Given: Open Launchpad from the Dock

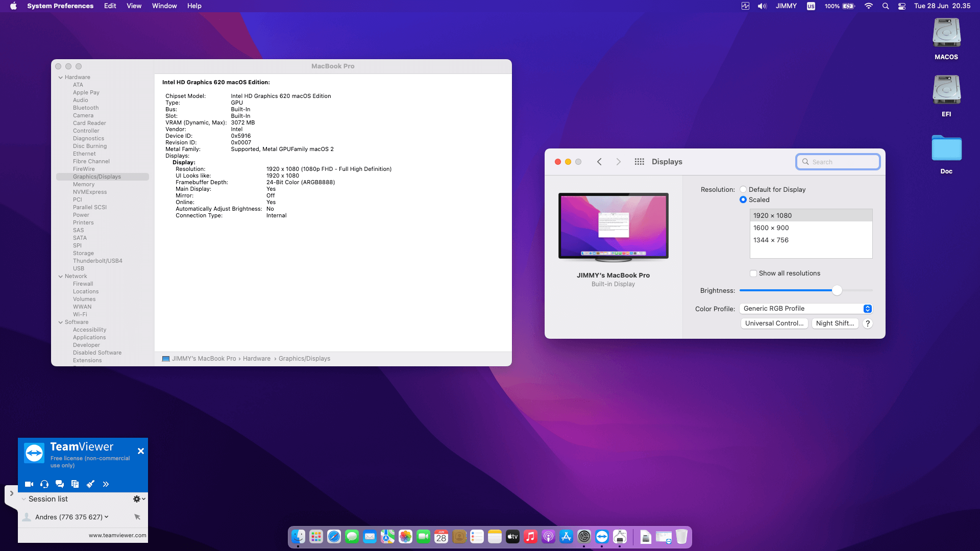Looking at the screenshot, I should pos(316,537).
